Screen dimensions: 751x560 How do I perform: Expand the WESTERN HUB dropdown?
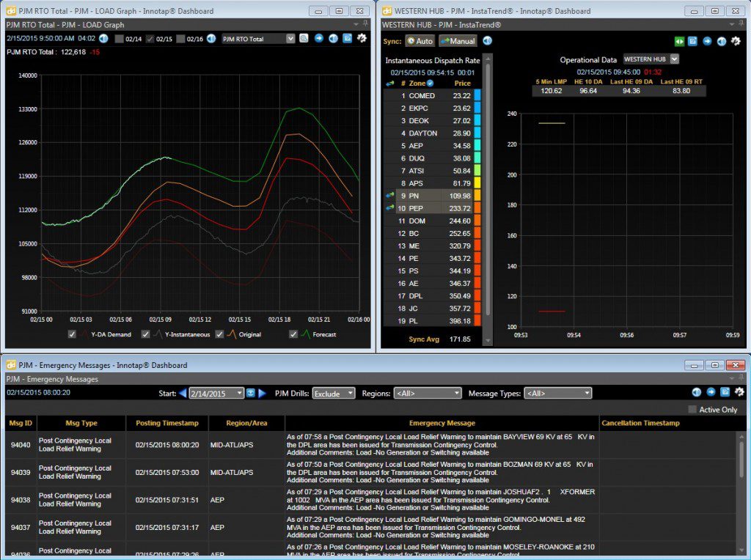tap(651, 59)
